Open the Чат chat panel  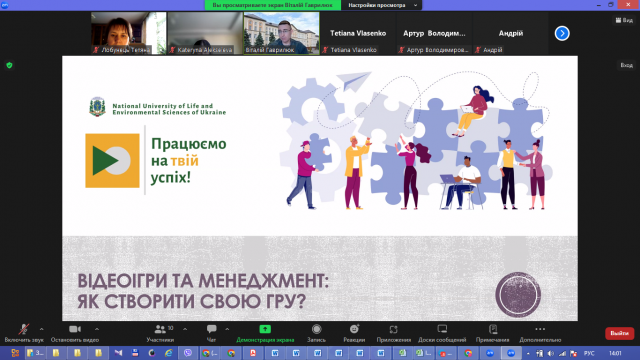[211, 333]
